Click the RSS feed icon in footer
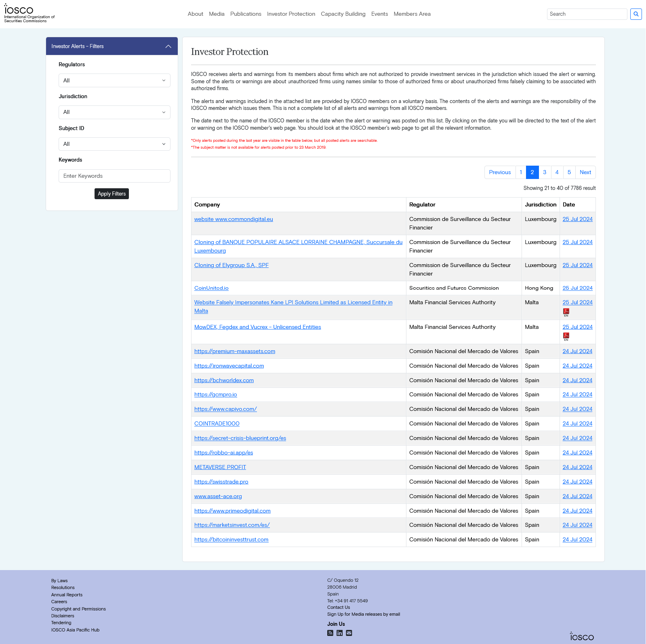The image size is (646, 644). pos(330,633)
